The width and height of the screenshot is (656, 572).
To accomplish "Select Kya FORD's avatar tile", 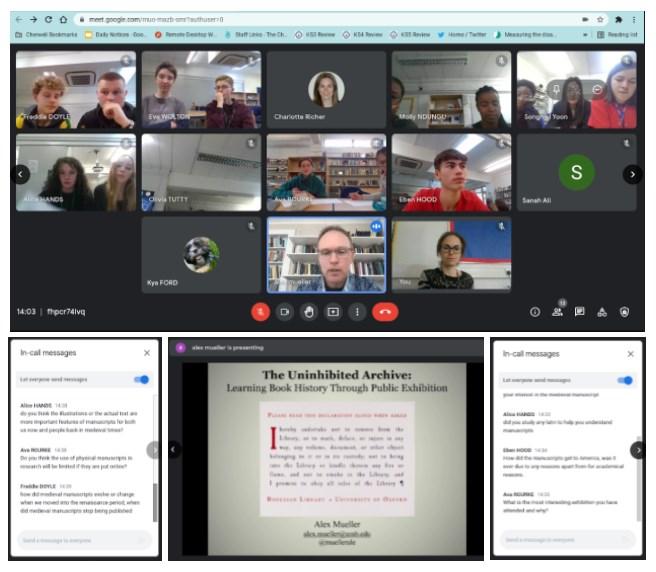I will click(201, 255).
